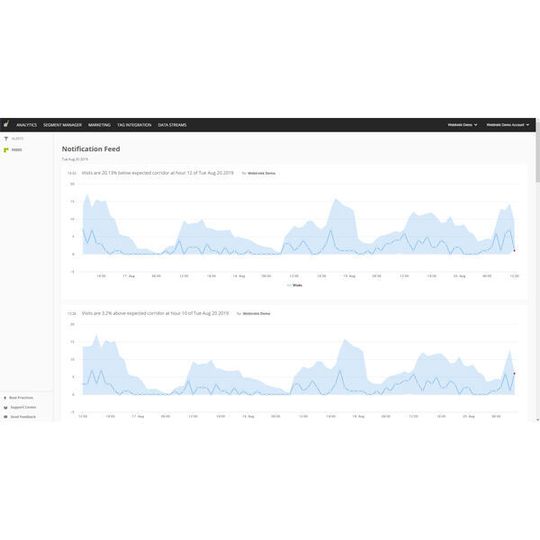This screenshot has width=540, height=540.
Task: Expand the Webtrekk Demo Account dropdown
Action: click(508, 125)
